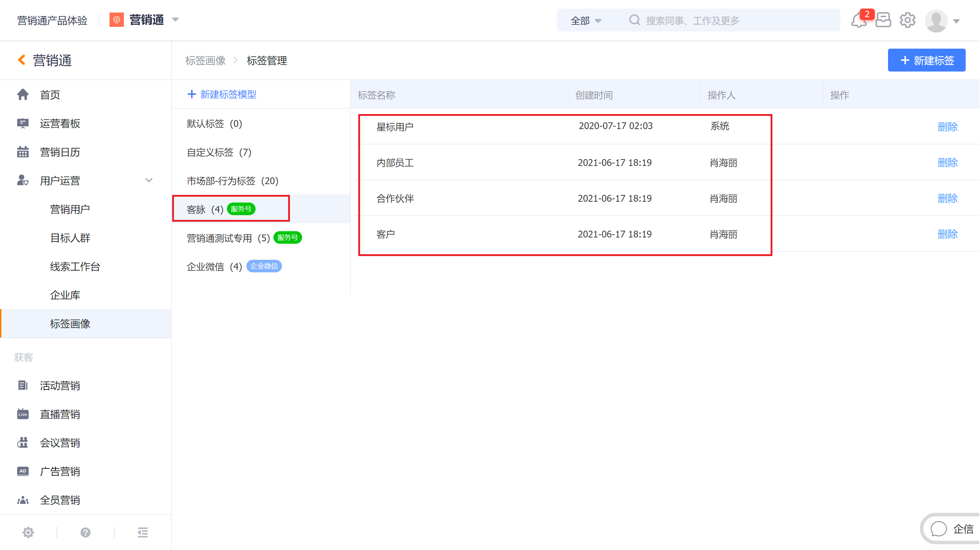Collapse sidebar with menu fold icon
This screenshot has width=980, height=550.
click(143, 532)
